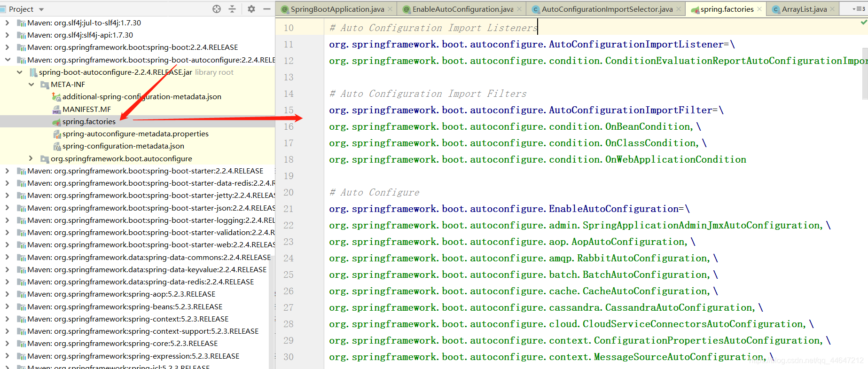Select Maven spring-expression:5.2.3.RELEASE
The image size is (868, 369).
pos(133,356)
